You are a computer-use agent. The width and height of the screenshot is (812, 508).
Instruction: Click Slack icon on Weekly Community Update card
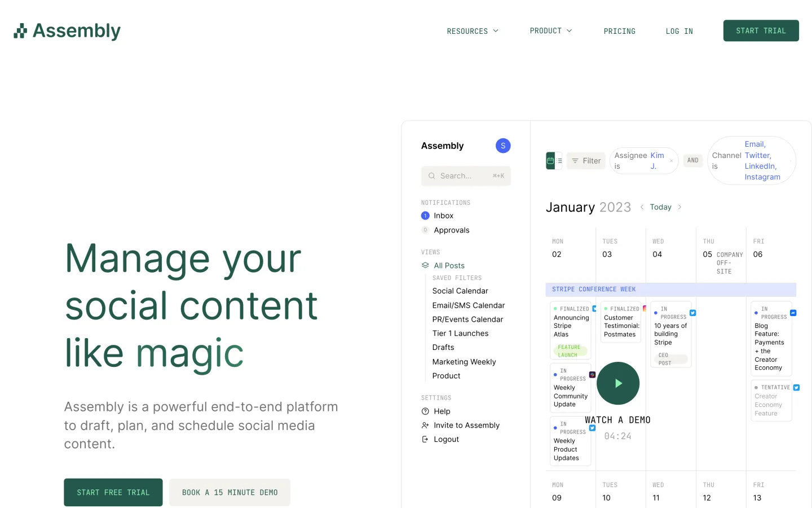pyautogui.click(x=593, y=375)
